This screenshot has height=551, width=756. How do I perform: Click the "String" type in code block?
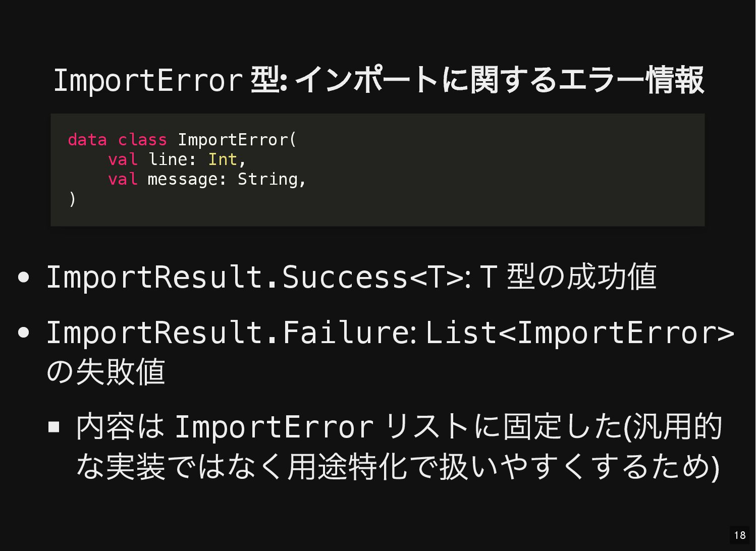[267, 179]
